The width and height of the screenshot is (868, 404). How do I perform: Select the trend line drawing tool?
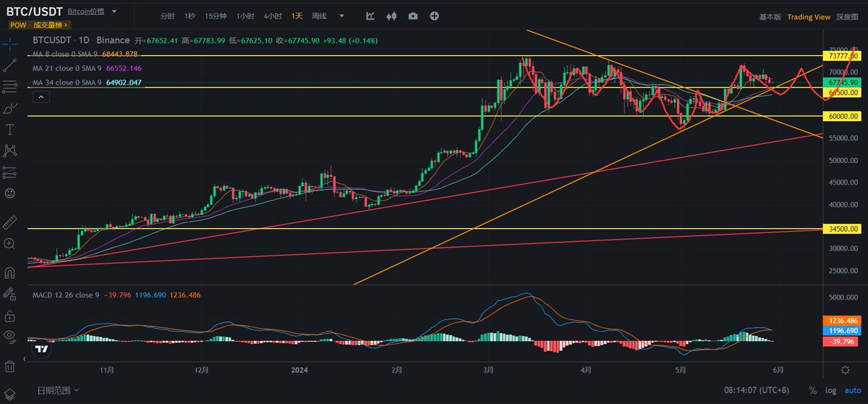coord(9,65)
